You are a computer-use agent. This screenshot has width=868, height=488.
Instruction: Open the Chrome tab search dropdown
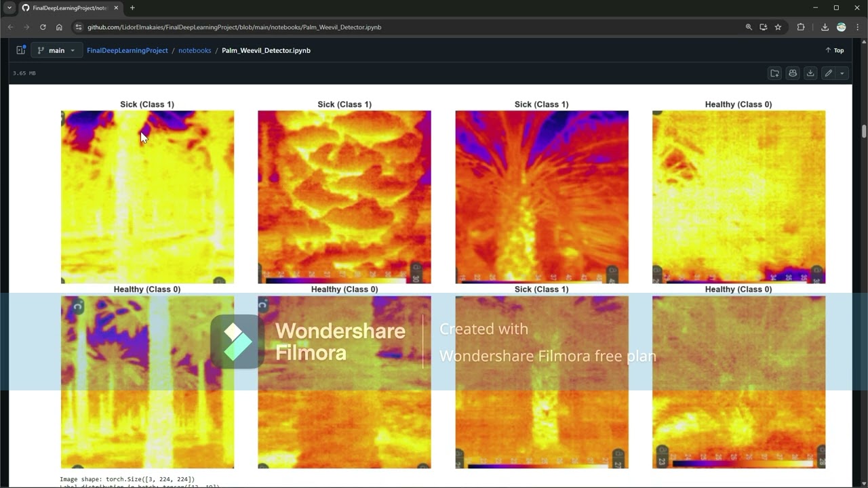tap(9, 8)
